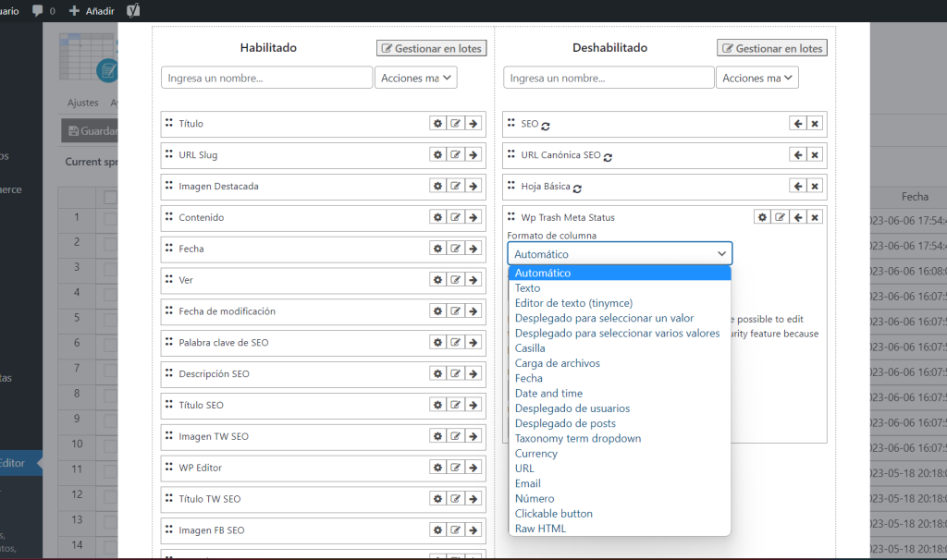Viewport: 947px width, 560px height.
Task: Open gear settings for the Título column
Action: click(x=437, y=123)
